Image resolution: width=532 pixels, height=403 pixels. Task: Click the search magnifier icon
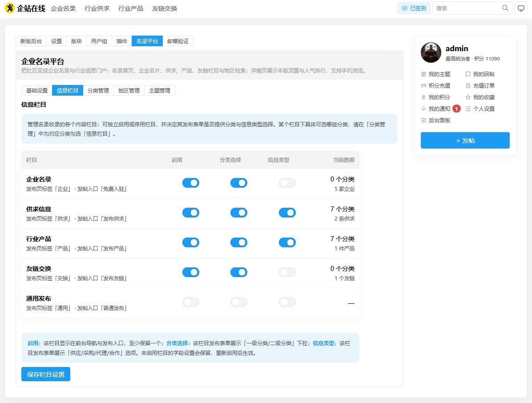pos(505,8)
